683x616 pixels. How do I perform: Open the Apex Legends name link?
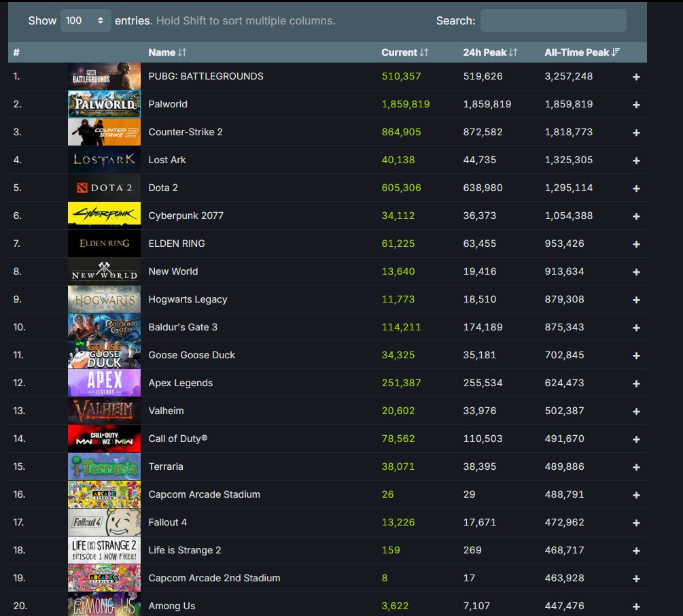[x=180, y=383]
